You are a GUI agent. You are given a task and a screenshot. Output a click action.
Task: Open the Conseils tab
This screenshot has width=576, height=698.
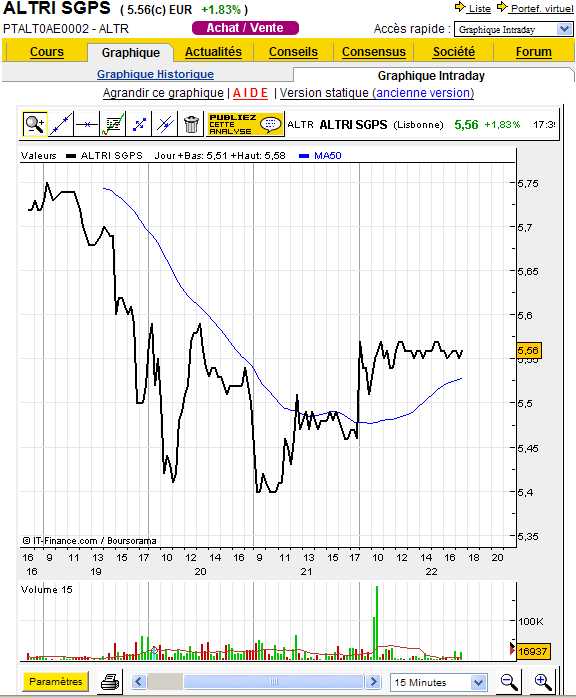pyautogui.click(x=293, y=52)
